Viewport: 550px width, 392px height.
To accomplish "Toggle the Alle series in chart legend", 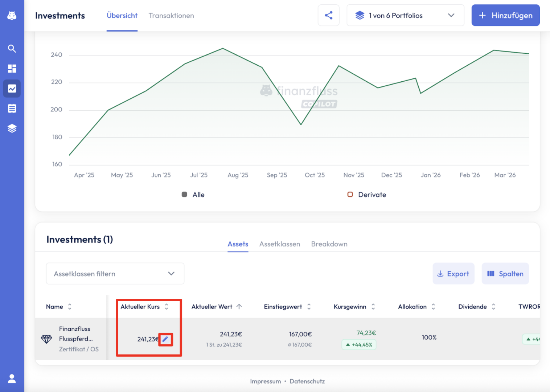I will pyautogui.click(x=193, y=195).
